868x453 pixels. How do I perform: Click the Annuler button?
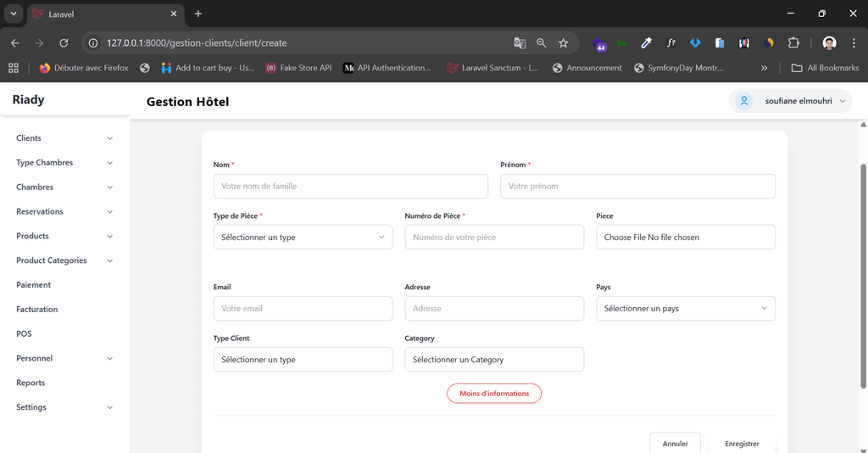tap(675, 444)
